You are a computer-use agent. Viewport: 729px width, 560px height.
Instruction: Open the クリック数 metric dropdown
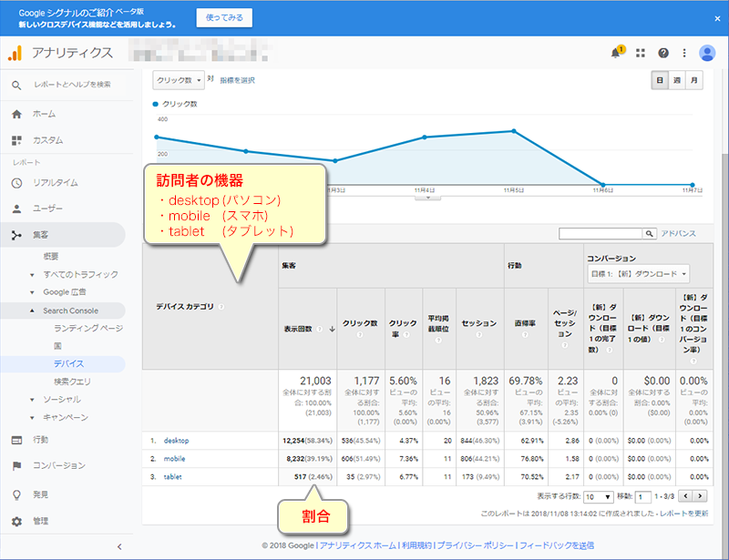(x=178, y=80)
